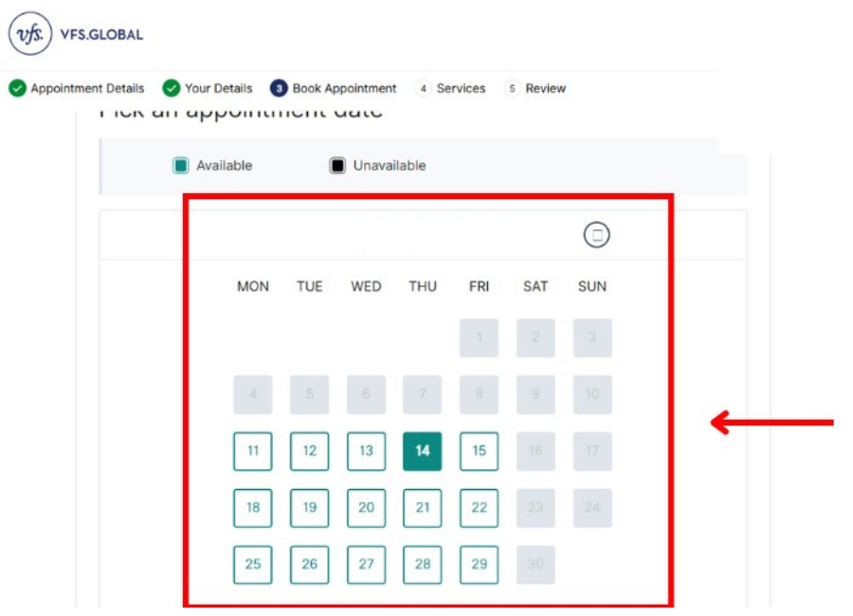
Task: Select date 20 in the calendar
Action: (366, 508)
